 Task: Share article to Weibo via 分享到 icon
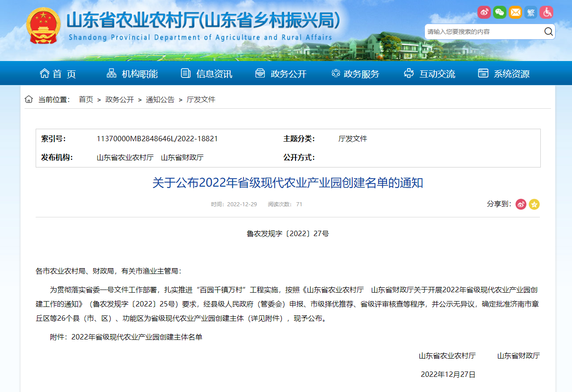(521, 204)
